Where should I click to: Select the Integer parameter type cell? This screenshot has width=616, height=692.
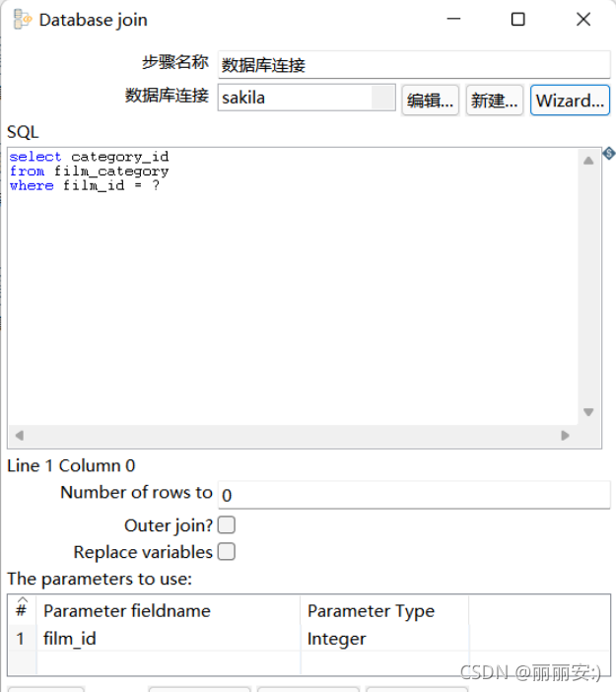384,639
